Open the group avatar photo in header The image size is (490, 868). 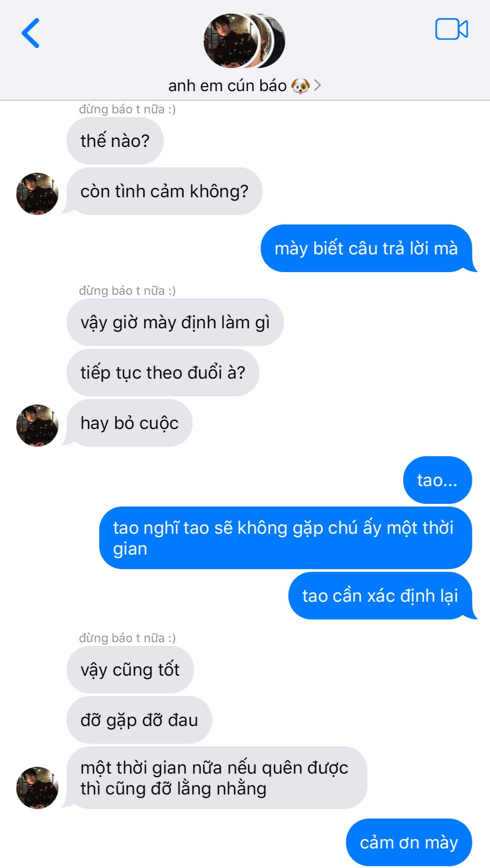[244, 41]
